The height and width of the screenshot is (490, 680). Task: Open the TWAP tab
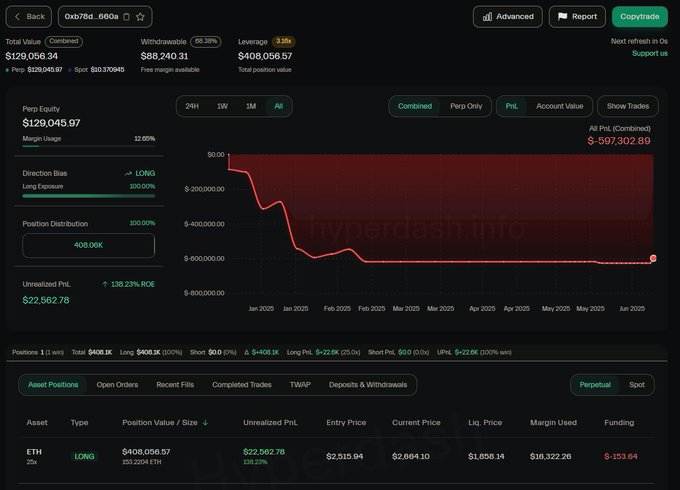pyautogui.click(x=300, y=385)
